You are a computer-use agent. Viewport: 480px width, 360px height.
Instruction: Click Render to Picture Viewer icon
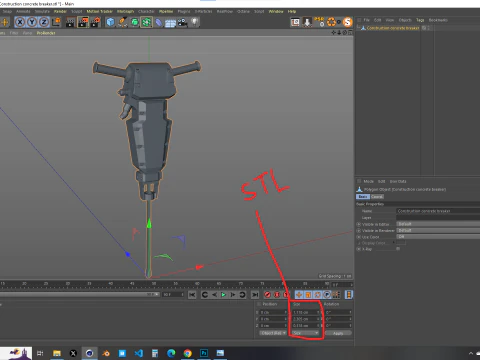[83, 22]
